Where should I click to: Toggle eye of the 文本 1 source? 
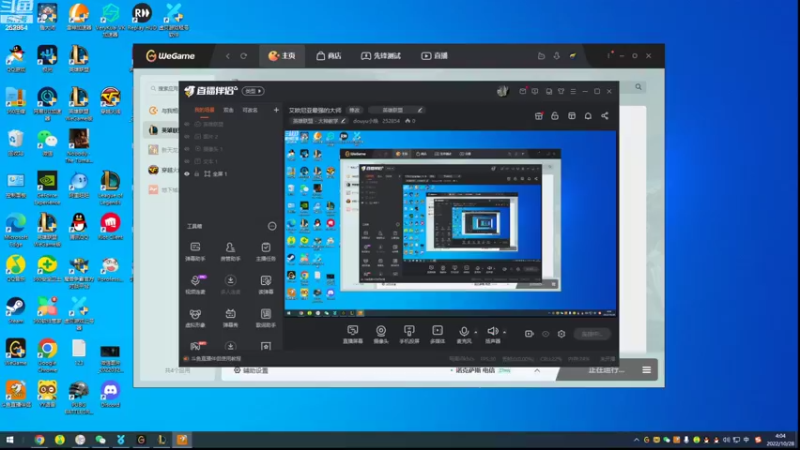point(187,161)
